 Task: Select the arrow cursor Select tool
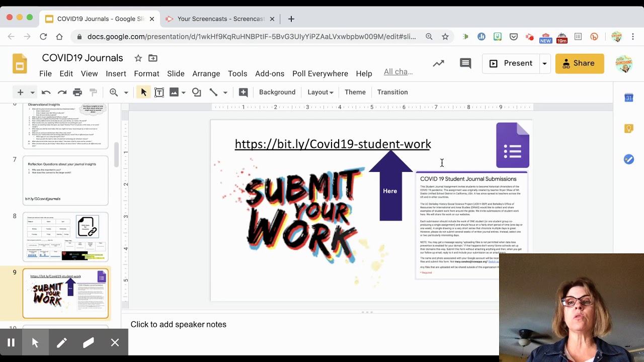coord(143,92)
